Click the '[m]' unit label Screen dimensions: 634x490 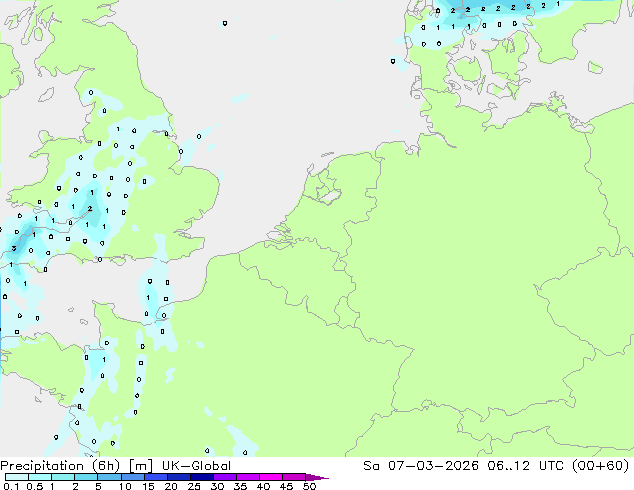click(x=140, y=466)
